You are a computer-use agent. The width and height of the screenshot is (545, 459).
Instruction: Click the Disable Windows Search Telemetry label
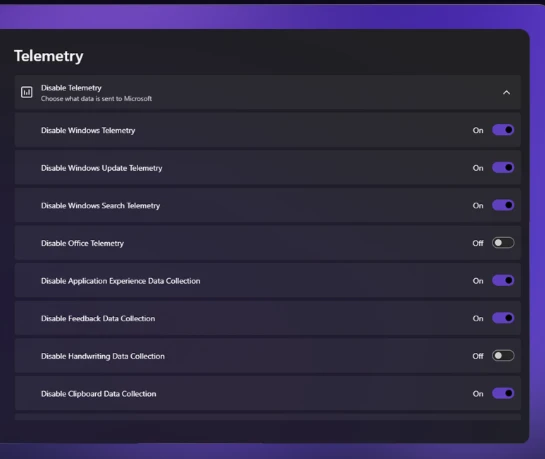tap(100, 206)
